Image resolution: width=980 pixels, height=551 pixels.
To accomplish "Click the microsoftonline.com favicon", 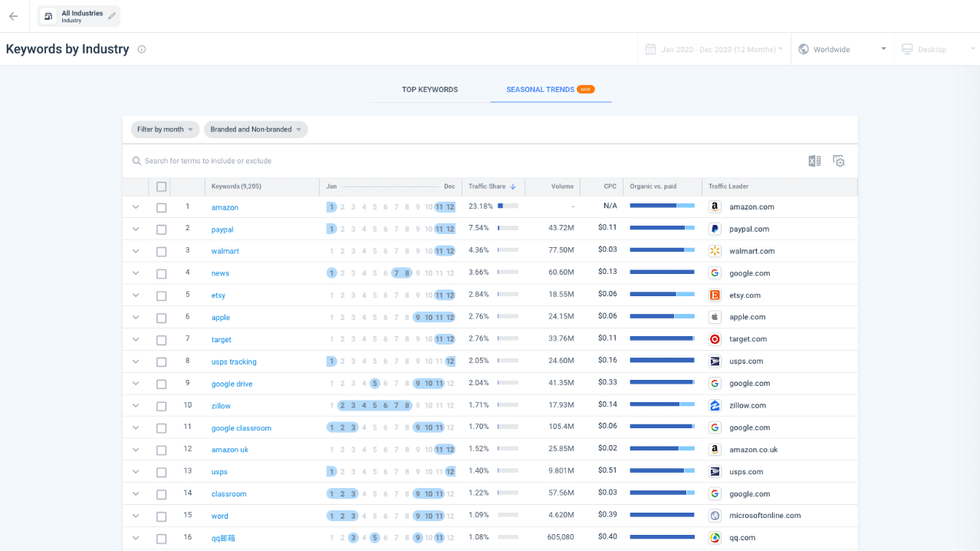I will pyautogui.click(x=715, y=516).
